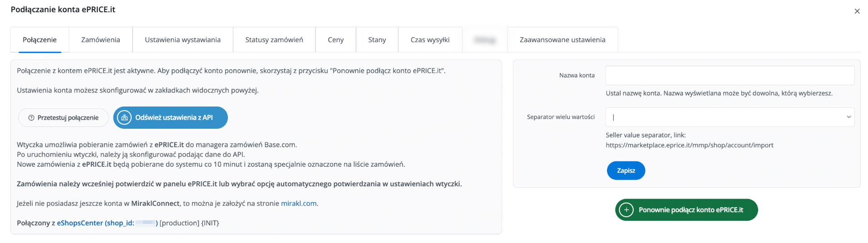Open the eShopsCenter shop_id link
The height and width of the screenshot is (243, 868).
[x=107, y=223]
